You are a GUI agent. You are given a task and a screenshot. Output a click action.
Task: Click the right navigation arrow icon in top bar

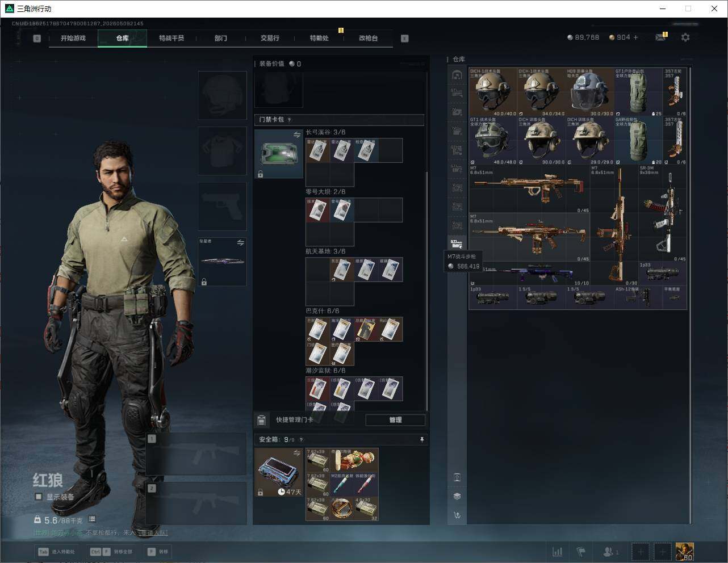(x=405, y=39)
